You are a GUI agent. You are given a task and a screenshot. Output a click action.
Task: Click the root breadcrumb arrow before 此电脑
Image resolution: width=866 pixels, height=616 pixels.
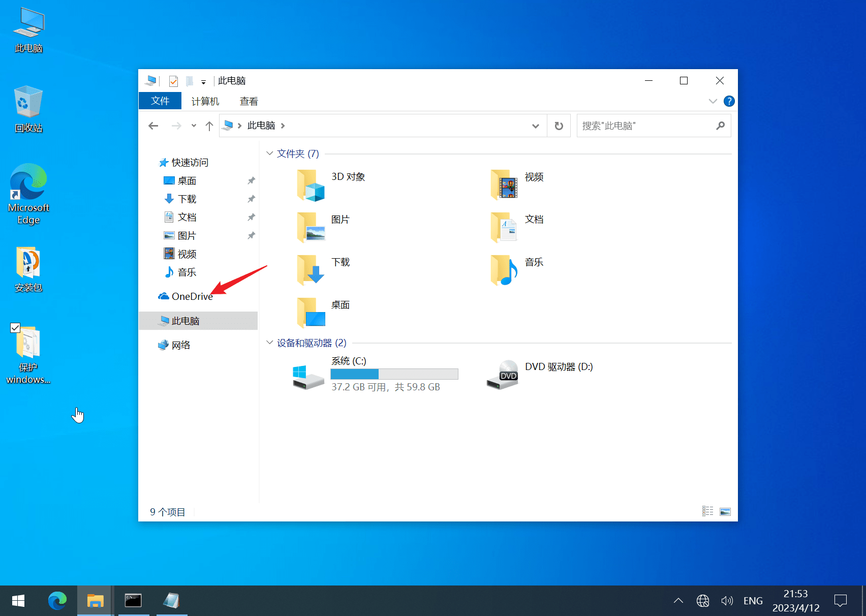pos(239,126)
